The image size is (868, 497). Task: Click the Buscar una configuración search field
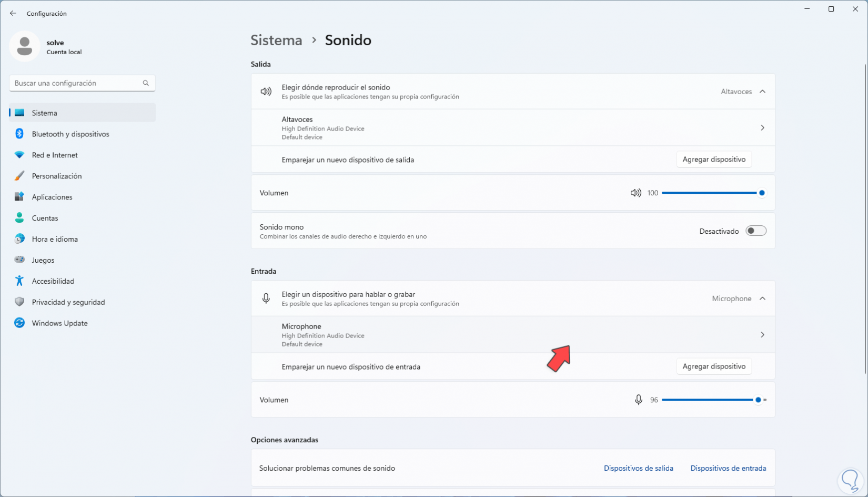pyautogui.click(x=76, y=83)
